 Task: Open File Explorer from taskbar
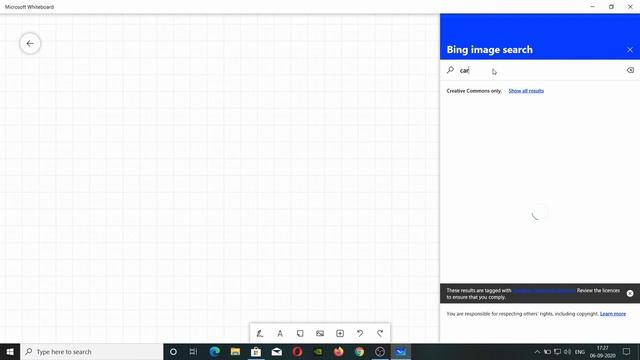[x=235, y=352]
